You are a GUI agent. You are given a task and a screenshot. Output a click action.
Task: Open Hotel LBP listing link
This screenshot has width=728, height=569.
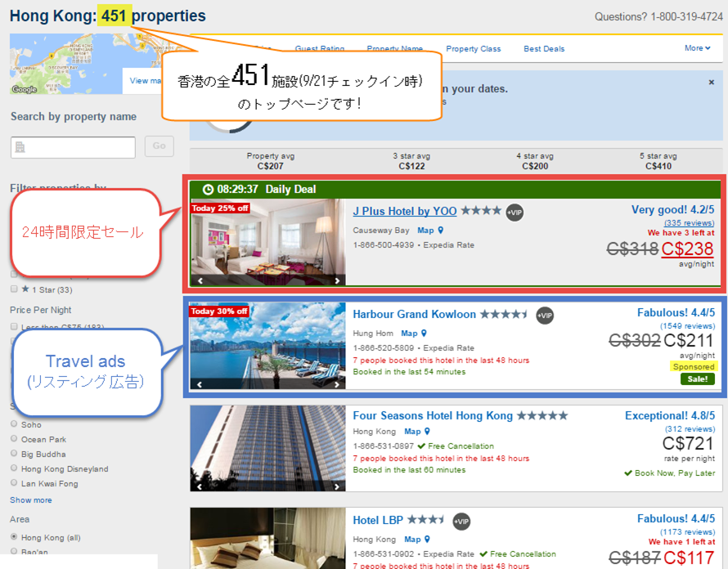(x=378, y=520)
